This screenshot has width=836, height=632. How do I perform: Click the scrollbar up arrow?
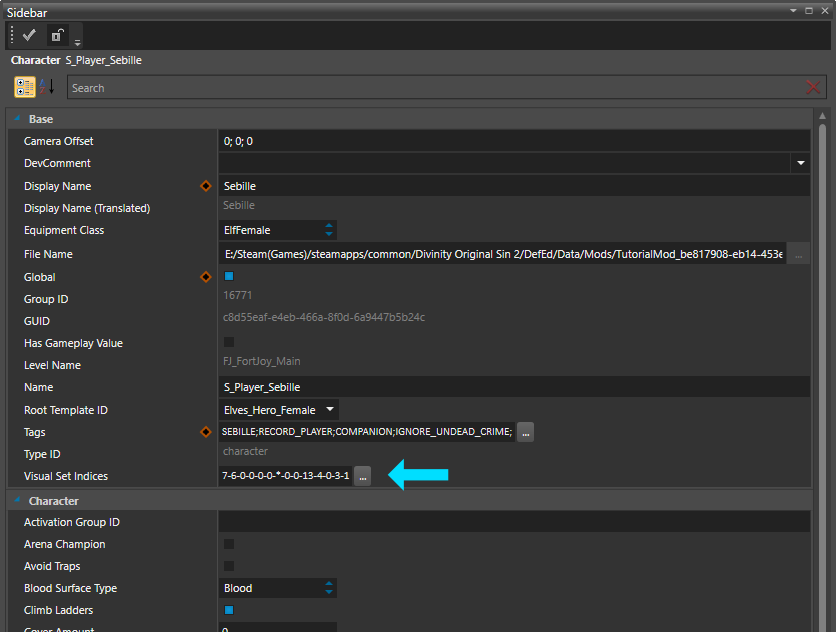[x=822, y=116]
